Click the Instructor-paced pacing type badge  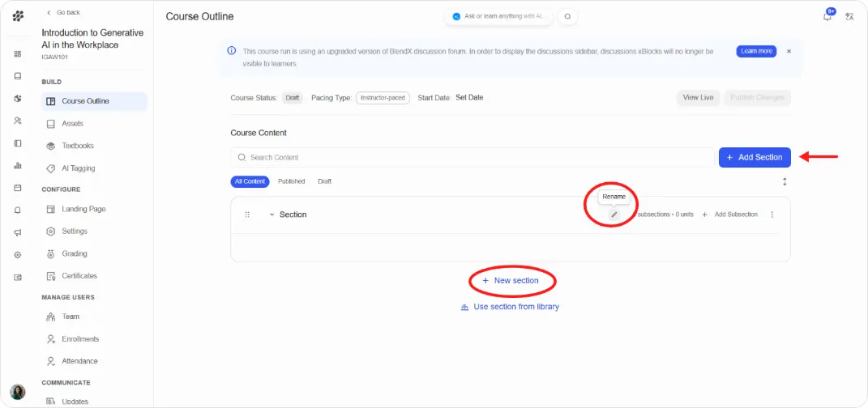(383, 98)
